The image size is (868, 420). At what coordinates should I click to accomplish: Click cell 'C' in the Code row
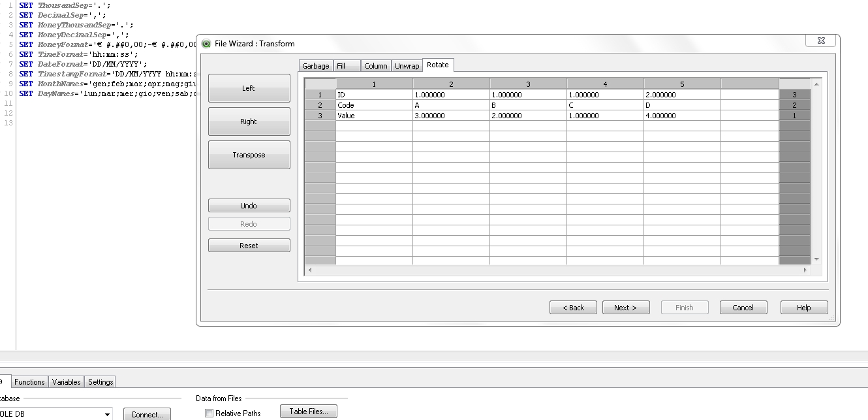pyautogui.click(x=605, y=105)
